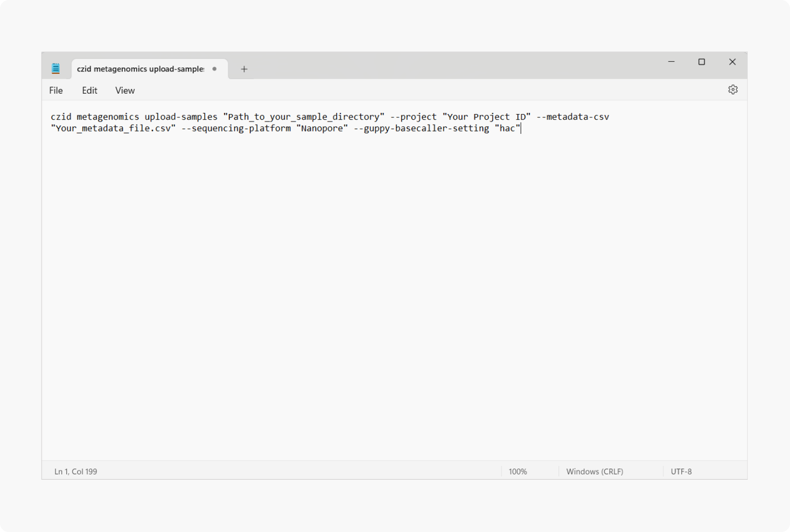
Task: Click "upload-samples" word in the editor
Action: point(181,117)
